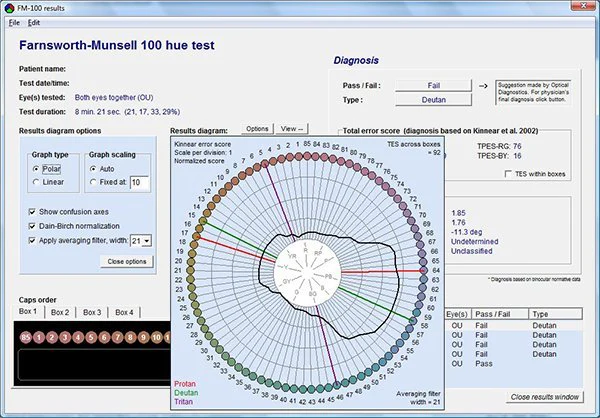600x418 pixels.
Task: Click cap 64 circle on polar diagram
Action: 424,271
